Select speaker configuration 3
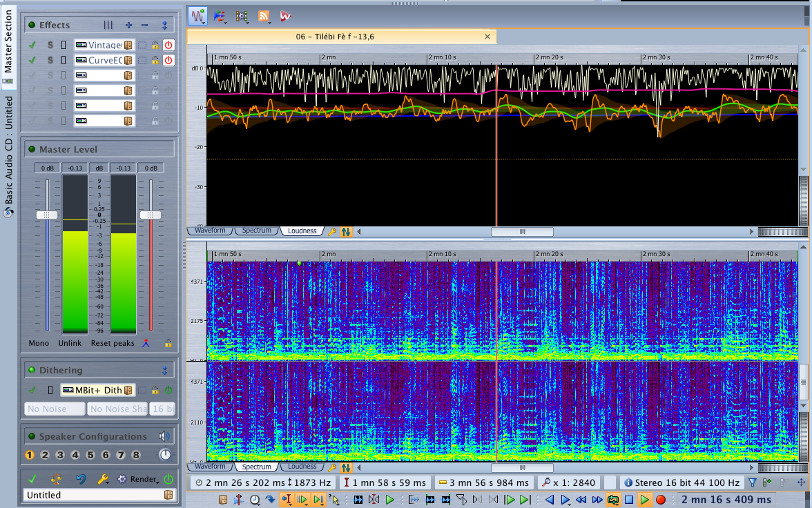 click(60, 455)
